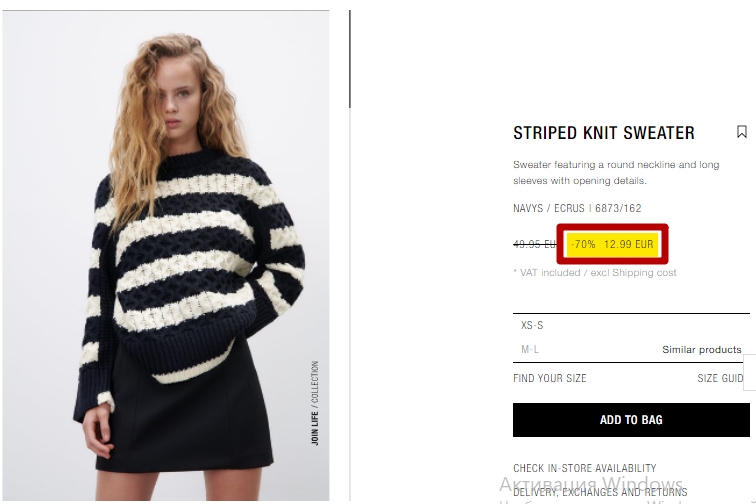This screenshot has height=504, width=756.
Task: Click the Join Life / Collection label
Action: point(314,403)
